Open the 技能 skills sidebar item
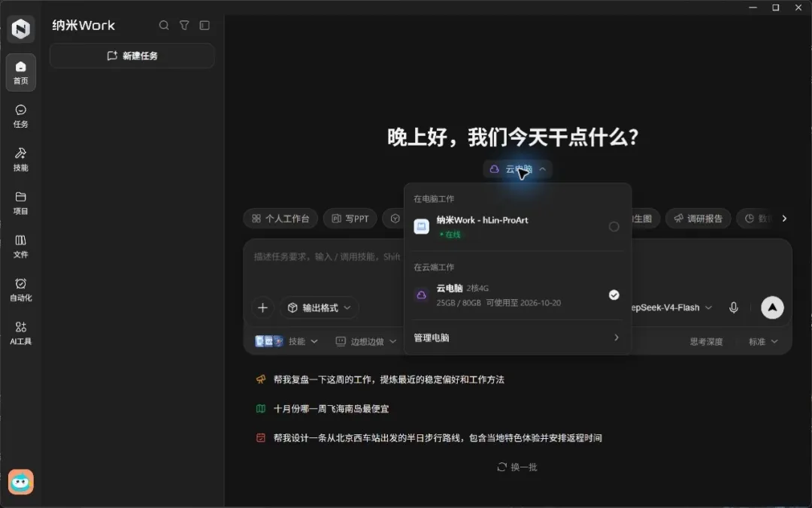Screen dimensions: 812x508 coord(21,159)
